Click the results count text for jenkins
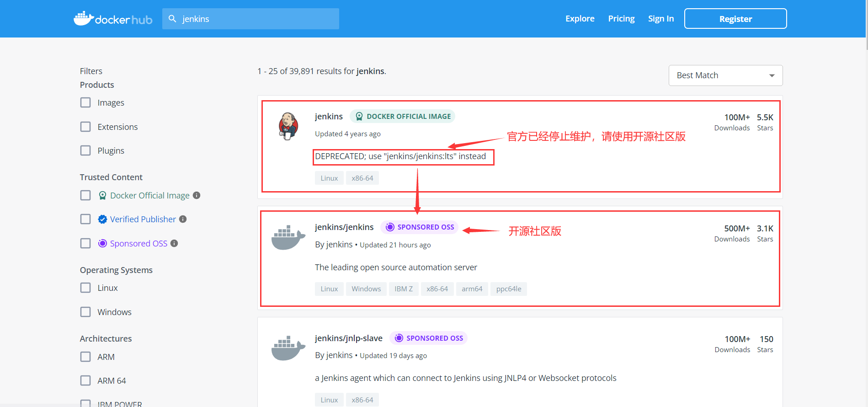Screen dimensions: 868x407 click(322, 71)
